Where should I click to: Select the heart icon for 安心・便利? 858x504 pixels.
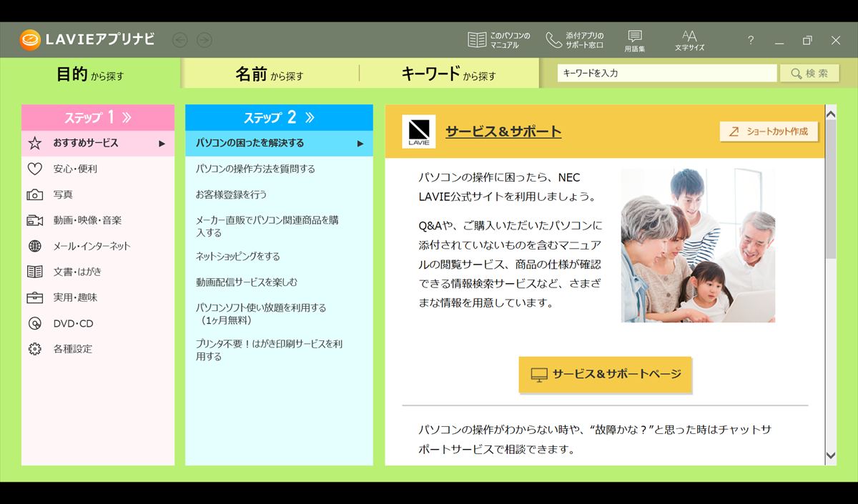pos(34,169)
